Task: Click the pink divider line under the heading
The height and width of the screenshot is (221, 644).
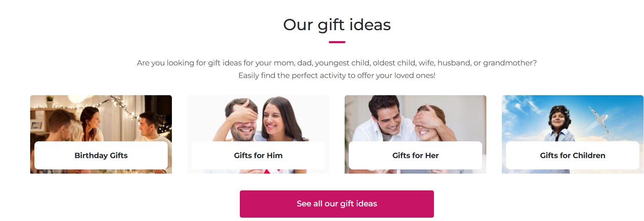Action: pos(337,42)
